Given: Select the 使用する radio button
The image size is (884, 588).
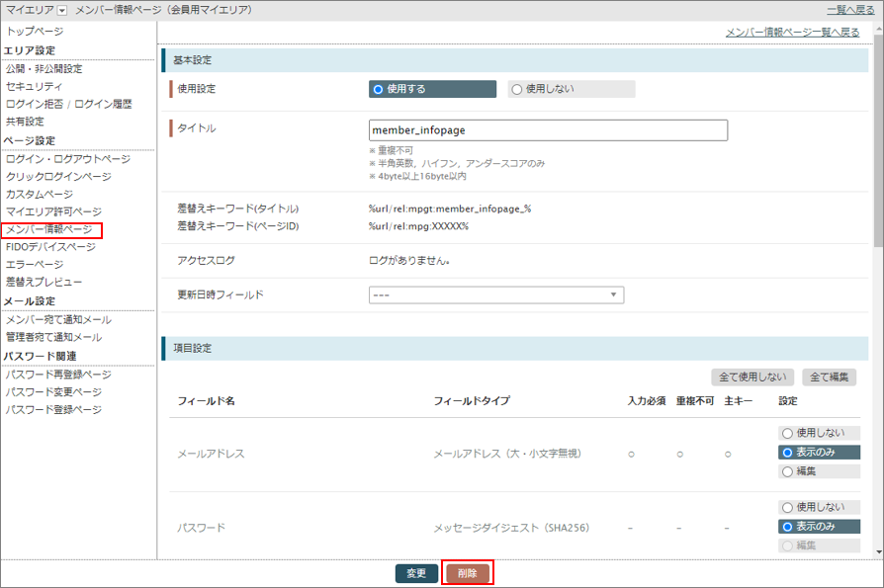Looking at the screenshot, I should pyautogui.click(x=378, y=88).
